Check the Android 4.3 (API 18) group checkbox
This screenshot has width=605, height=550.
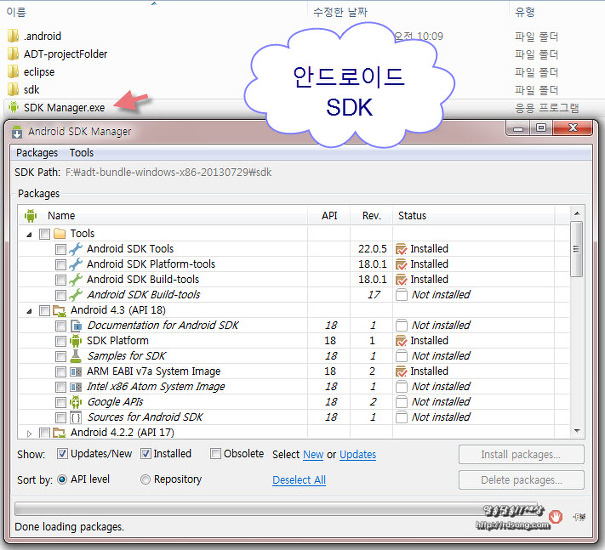click(x=44, y=311)
